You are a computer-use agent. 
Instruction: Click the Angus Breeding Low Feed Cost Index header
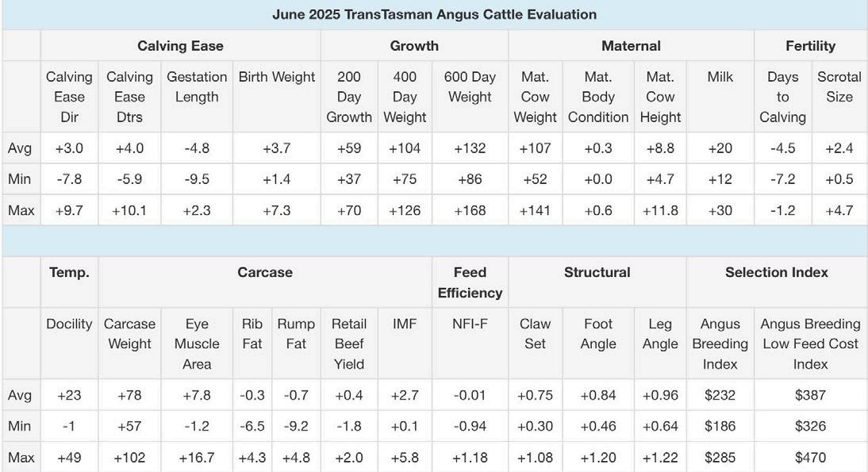click(810, 343)
